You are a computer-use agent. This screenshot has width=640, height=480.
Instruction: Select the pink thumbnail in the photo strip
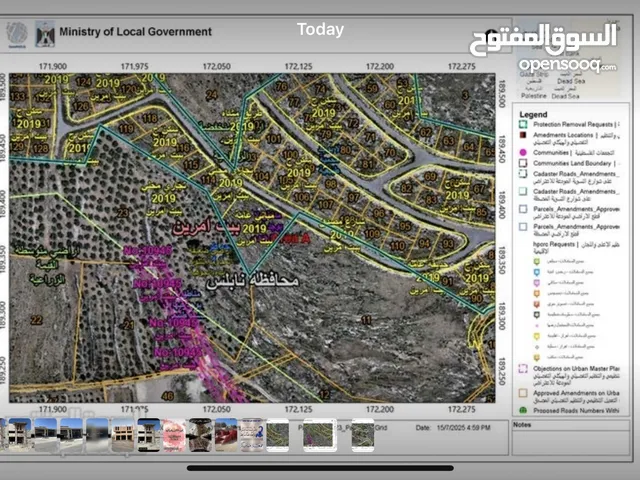[x=174, y=435]
